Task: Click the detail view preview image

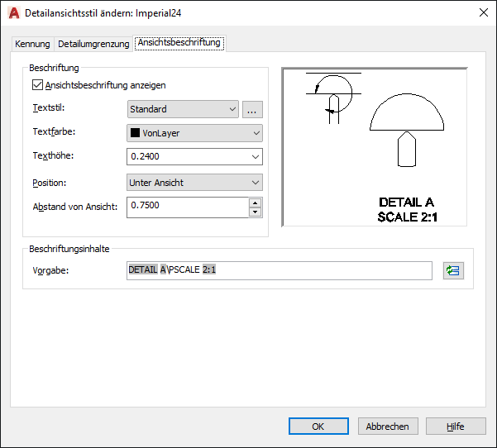Action: pos(375,147)
